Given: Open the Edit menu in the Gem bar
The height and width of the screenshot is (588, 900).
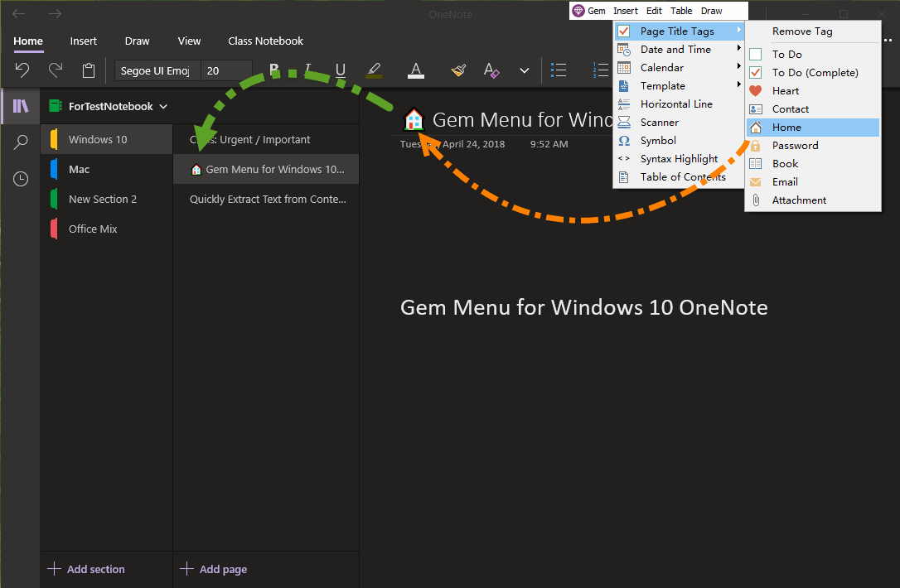Looking at the screenshot, I should [654, 11].
